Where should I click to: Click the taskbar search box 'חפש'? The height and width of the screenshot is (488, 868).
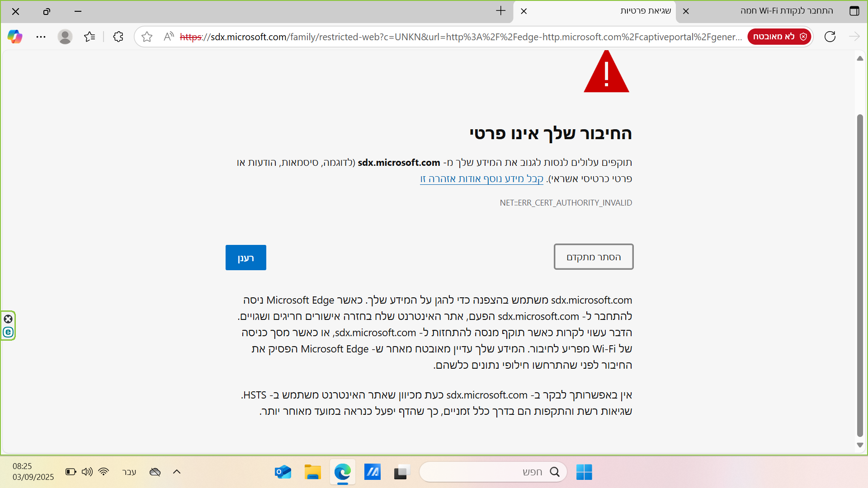coord(493,472)
